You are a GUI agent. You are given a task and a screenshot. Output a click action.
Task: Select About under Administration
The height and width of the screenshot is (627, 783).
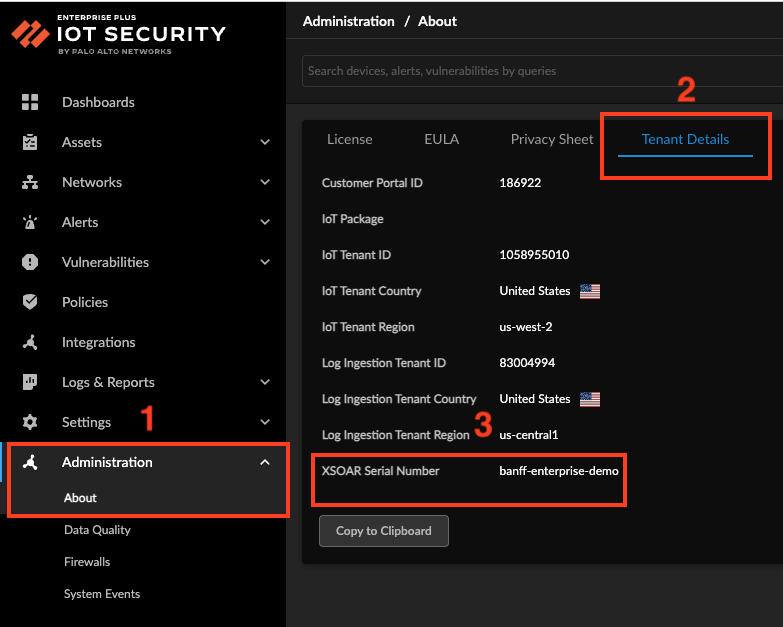click(x=80, y=498)
